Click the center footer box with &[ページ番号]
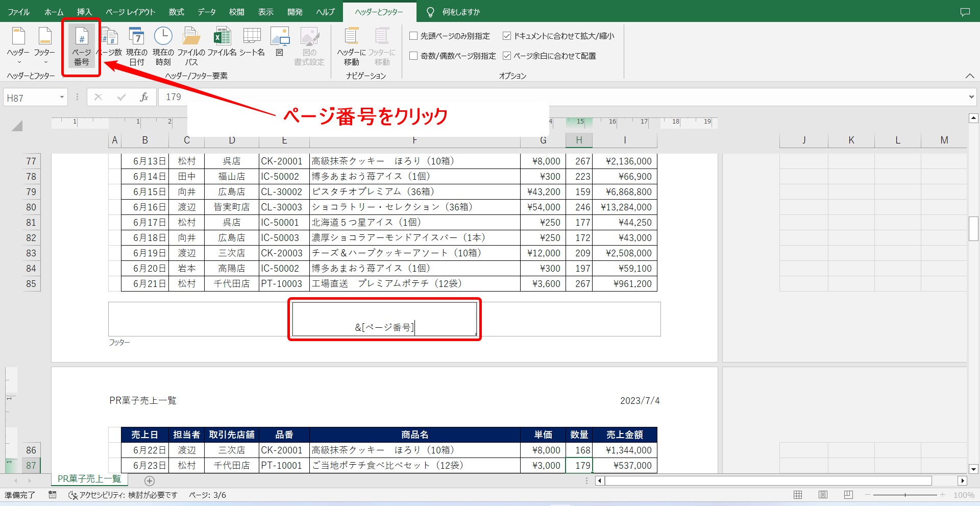Screen dimensions: 980x506 pyautogui.click(x=384, y=320)
